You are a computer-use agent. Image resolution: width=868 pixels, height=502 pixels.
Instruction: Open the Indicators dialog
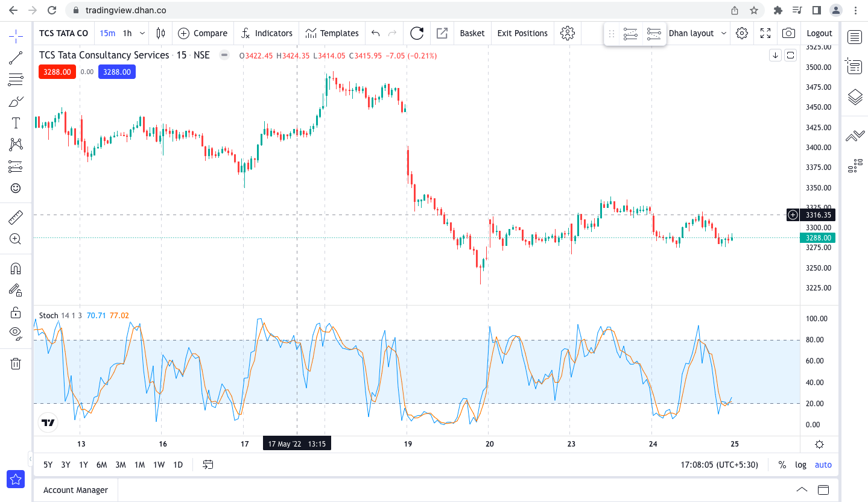267,33
